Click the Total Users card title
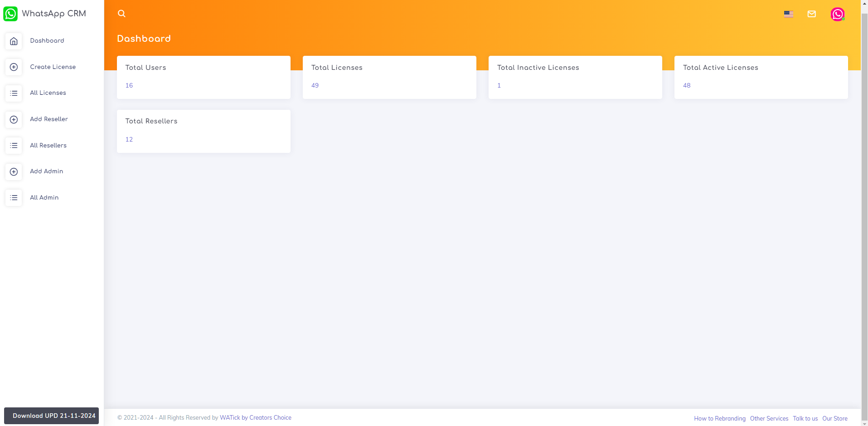This screenshot has width=868, height=426. (x=145, y=67)
